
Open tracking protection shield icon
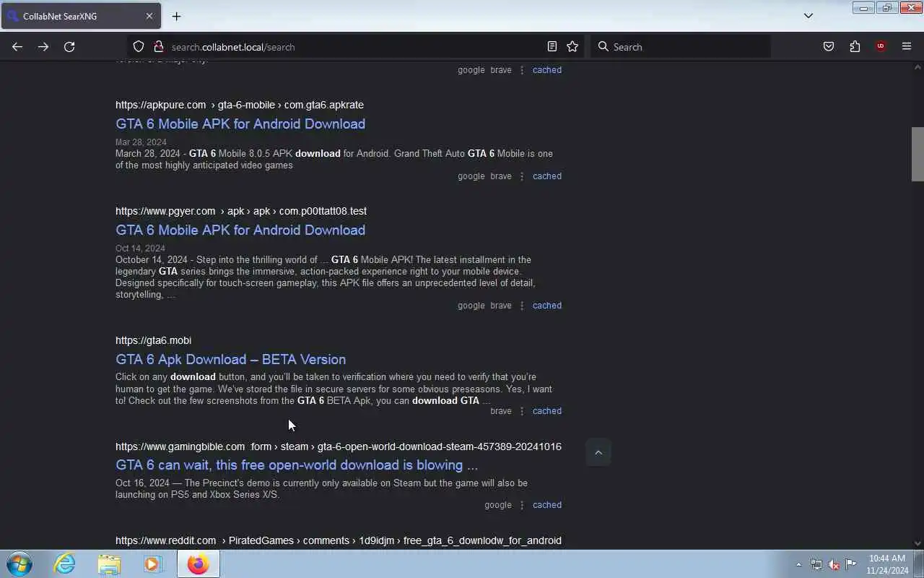point(139,46)
